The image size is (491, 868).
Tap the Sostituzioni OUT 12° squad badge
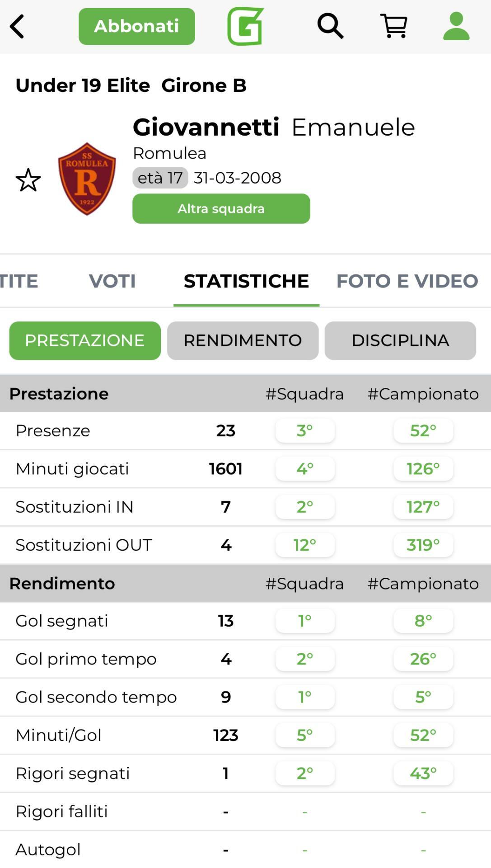point(305,545)
